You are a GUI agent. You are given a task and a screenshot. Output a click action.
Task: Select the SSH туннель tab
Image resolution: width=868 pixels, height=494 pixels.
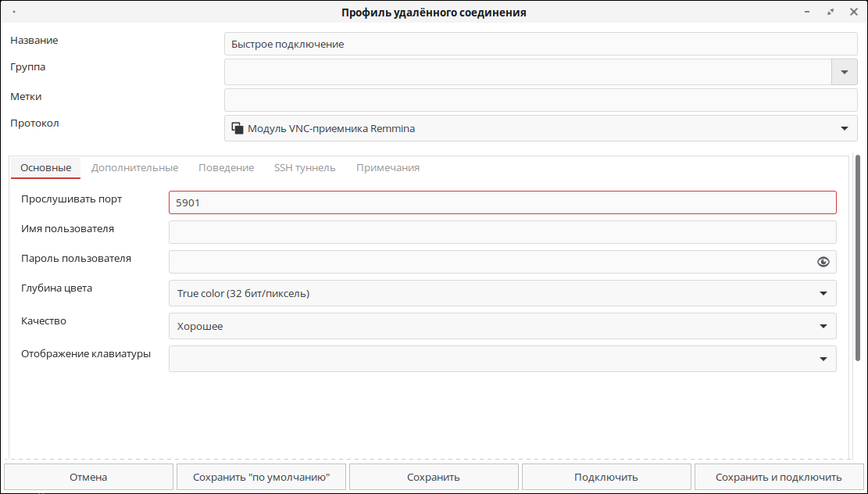[x=305, y=167]
